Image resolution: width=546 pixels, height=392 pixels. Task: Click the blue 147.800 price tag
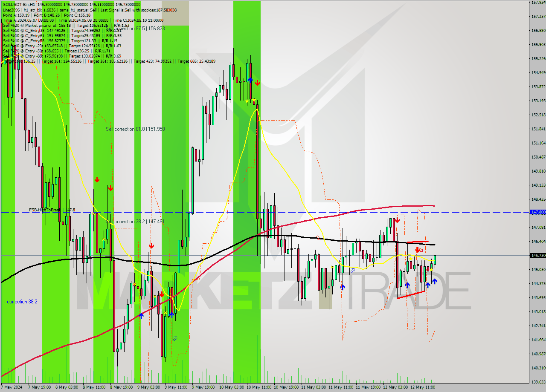pos(537,212)
